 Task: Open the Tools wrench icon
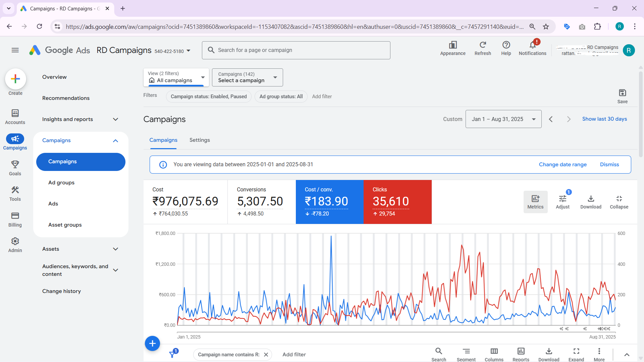(x=15, y=190)
